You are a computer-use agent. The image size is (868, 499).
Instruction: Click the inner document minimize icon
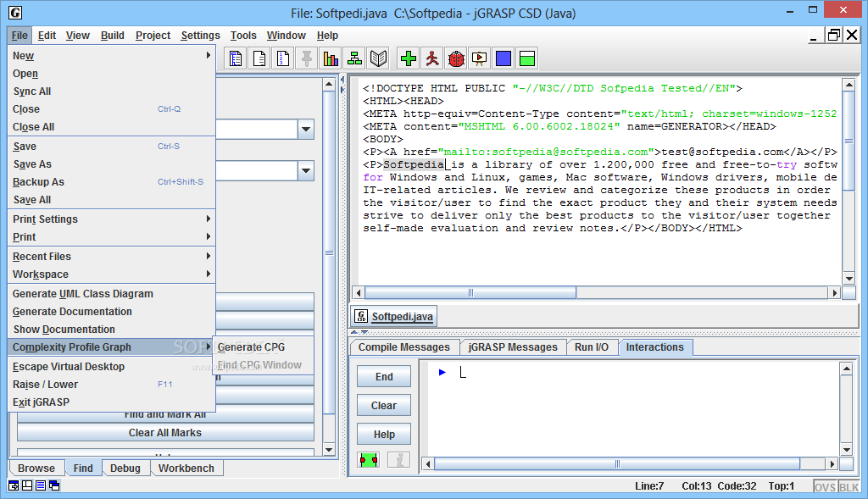click(813, 36)
